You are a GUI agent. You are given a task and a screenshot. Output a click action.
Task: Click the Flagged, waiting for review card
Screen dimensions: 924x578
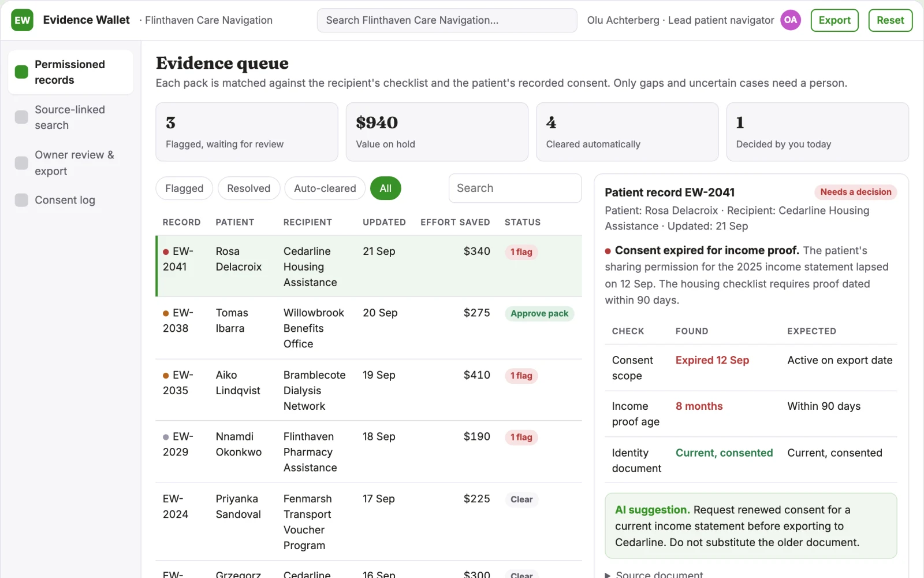click(247, 132)
